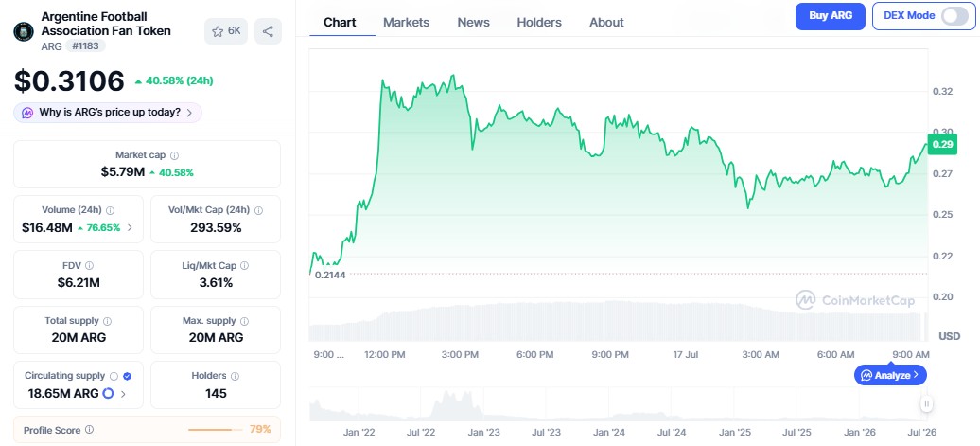The height and width of the screenshot is (446, 980).
Task: Open Circulating supply info icon
Action: (114, 376)
